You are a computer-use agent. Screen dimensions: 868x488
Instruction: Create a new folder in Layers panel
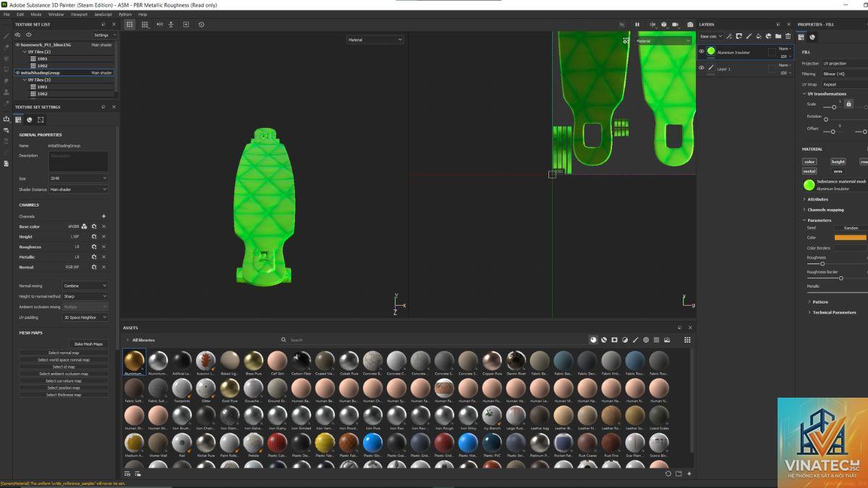pos(778,36)
